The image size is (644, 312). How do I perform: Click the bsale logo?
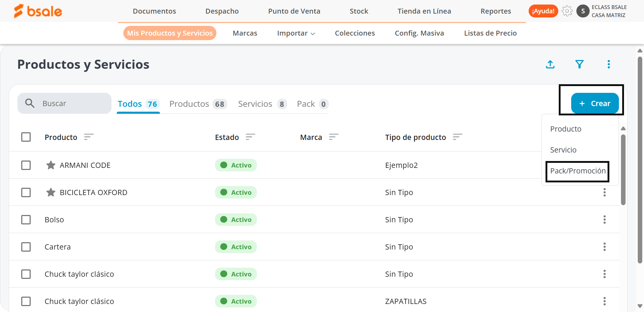[x=38, y=11]
